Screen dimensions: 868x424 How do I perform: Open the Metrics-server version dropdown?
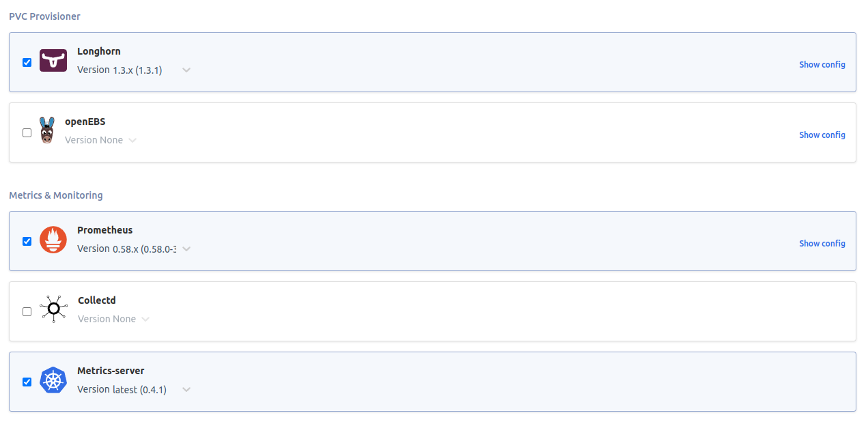coord(185,389)
